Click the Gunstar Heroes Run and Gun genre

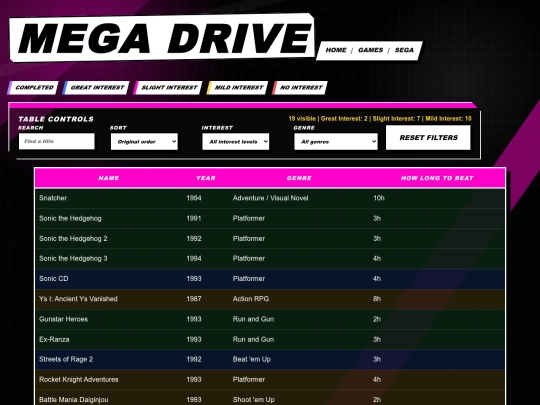(x=253, y=319)
